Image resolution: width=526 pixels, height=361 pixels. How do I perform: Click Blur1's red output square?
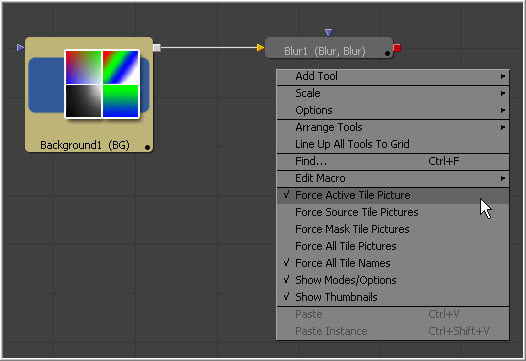coord(397,48)
